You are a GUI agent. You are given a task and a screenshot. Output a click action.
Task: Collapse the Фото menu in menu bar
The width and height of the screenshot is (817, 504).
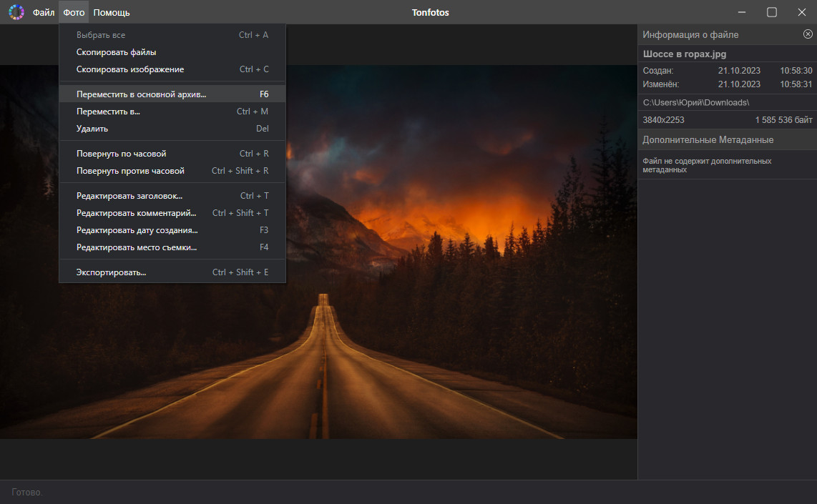[74, 12]
